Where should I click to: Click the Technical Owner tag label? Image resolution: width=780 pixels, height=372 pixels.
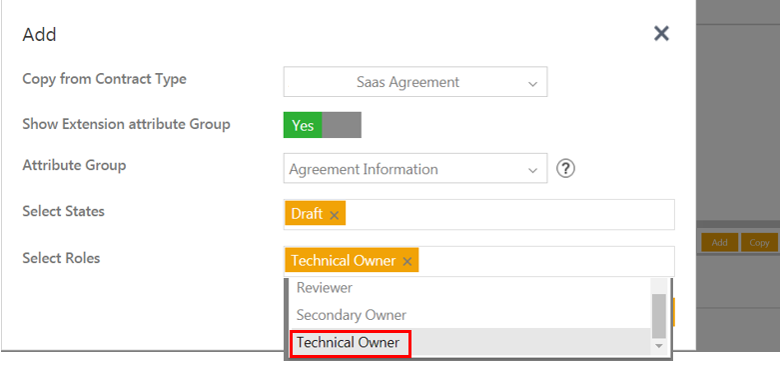343,261
